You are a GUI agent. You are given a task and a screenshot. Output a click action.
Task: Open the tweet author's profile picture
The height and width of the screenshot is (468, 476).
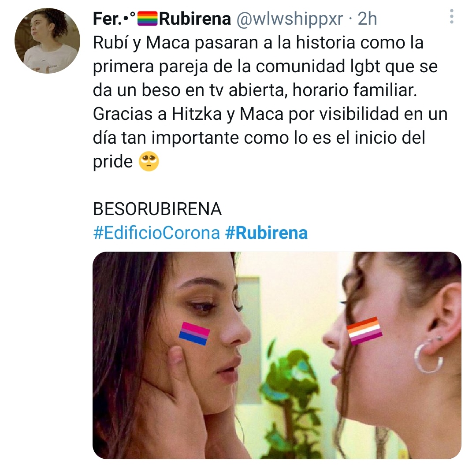pos(47,41)
